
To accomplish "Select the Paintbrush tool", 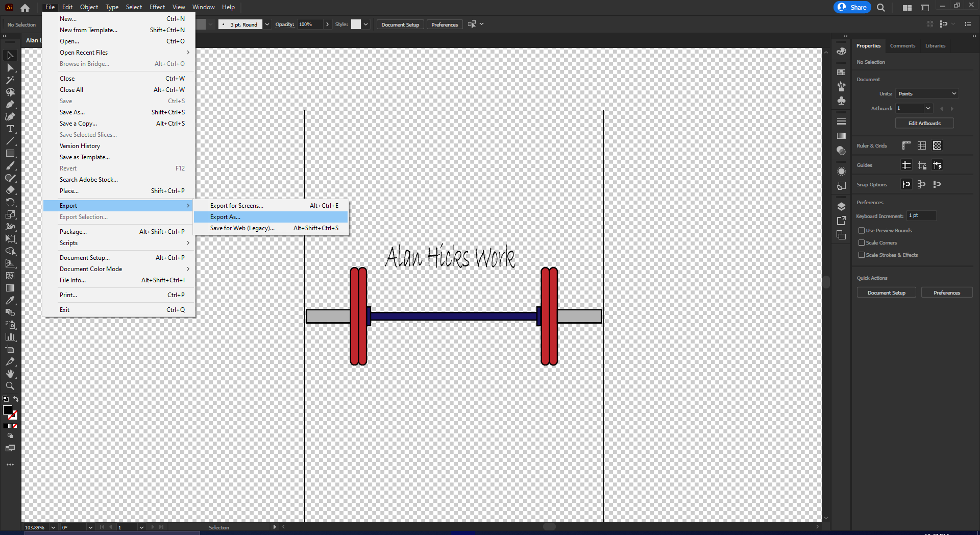I will (x=10, y=165).
